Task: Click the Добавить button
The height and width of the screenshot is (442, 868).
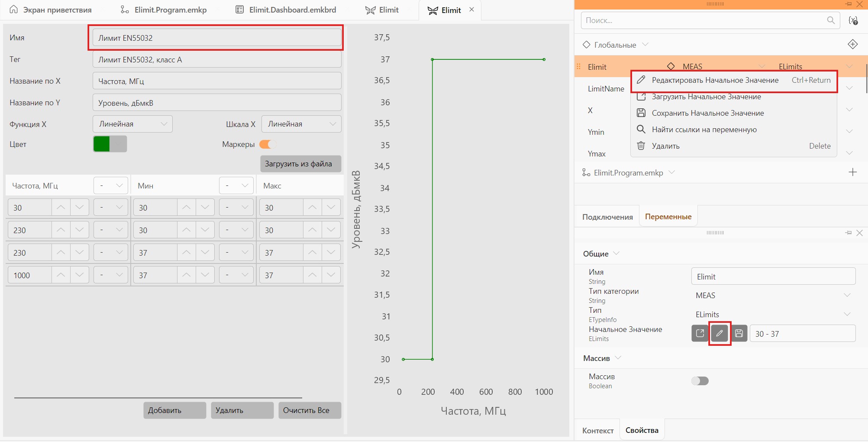Action: coord(174,410)
